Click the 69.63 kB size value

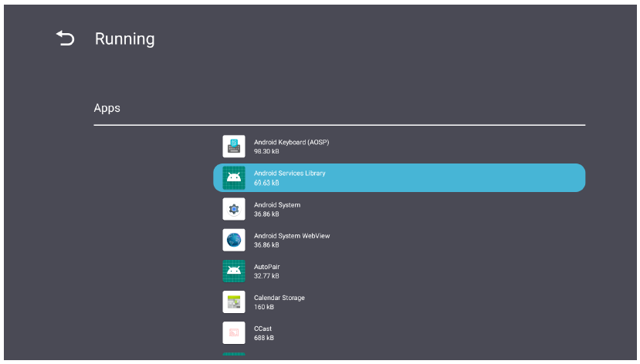266,183
